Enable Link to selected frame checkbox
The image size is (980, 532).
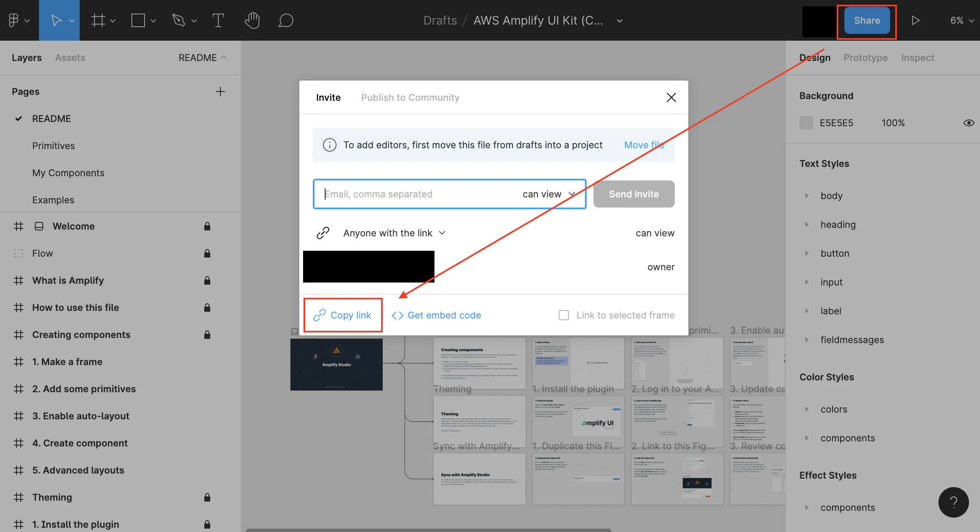tap(563, 315)
